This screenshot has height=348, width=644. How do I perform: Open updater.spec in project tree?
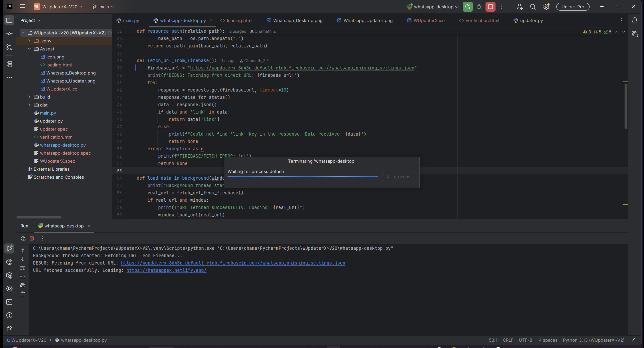click(54, 129)
